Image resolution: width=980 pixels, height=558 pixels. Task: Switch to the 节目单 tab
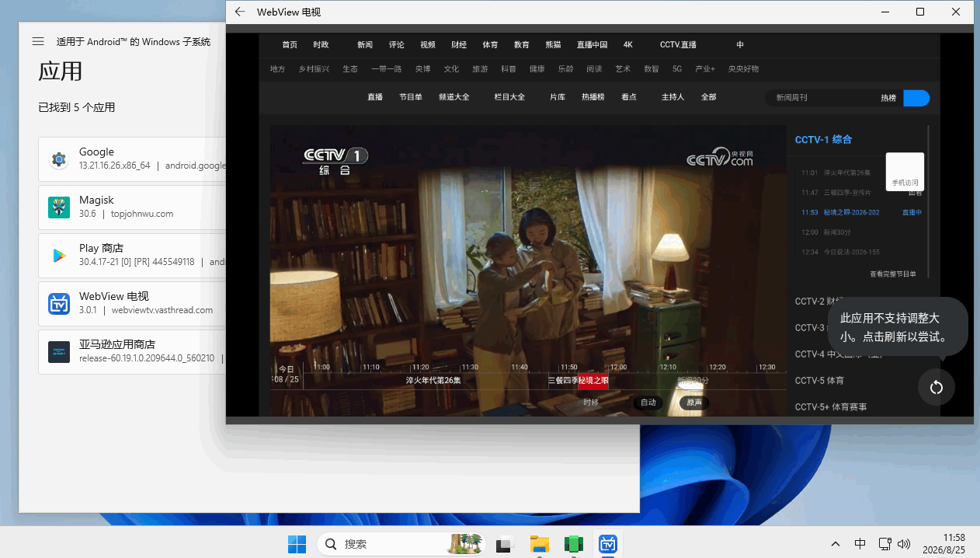click(411, 97)
